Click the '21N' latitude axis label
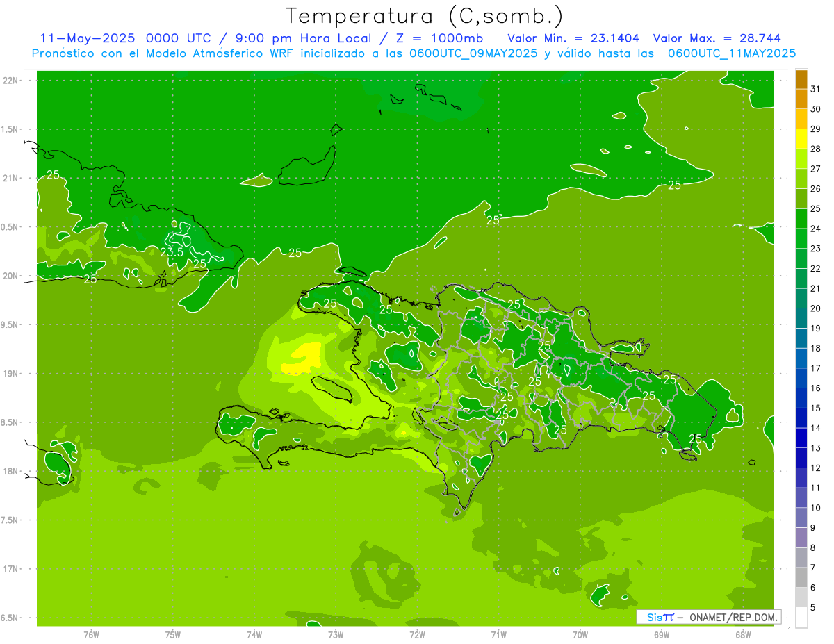 (11, 178)
